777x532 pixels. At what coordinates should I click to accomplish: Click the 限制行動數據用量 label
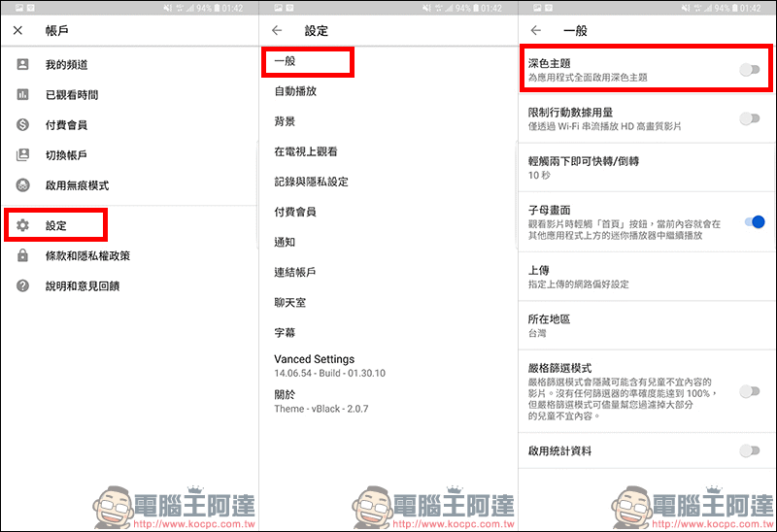[570, 112]
